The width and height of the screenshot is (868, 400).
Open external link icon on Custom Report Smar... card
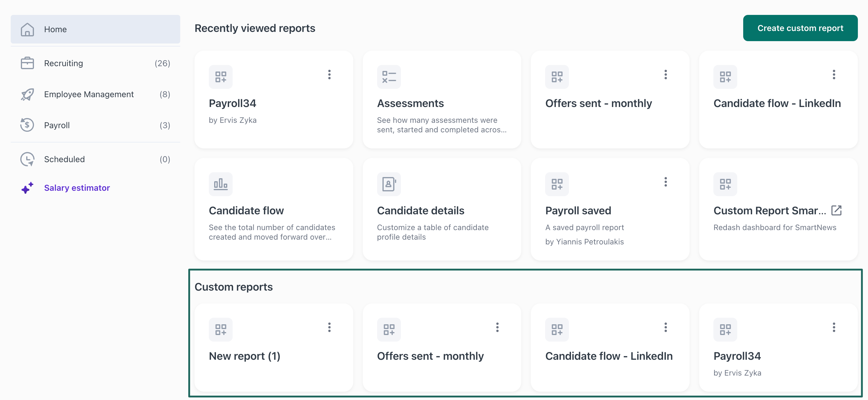836,210
